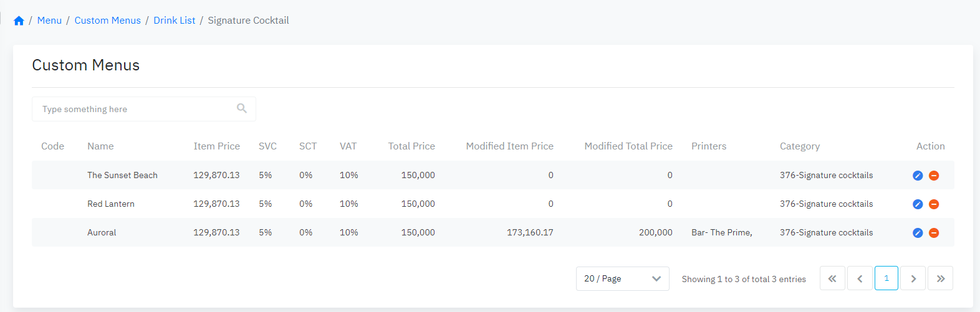Jump to the last page
Viewport: 980px width, 312px height.
(940, 278)
